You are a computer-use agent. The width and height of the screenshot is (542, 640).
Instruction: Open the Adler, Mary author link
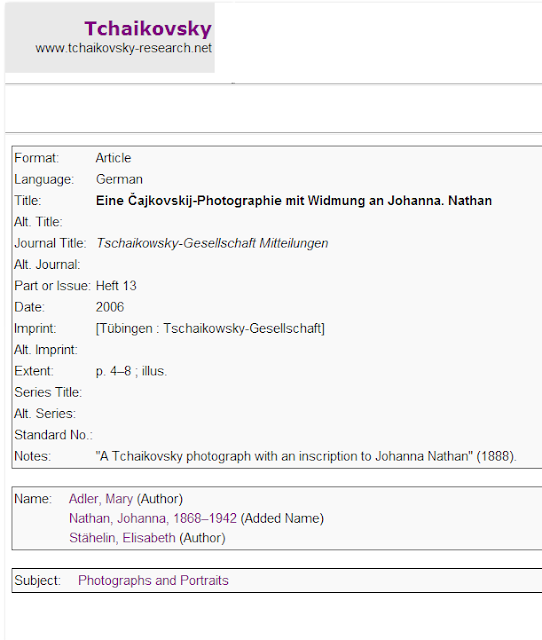coord(101,499)
